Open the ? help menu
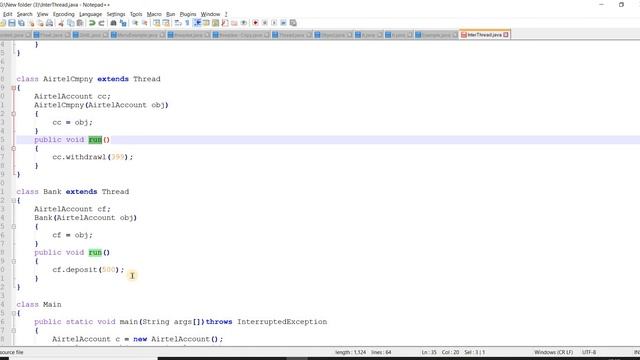 coord(226,14)
